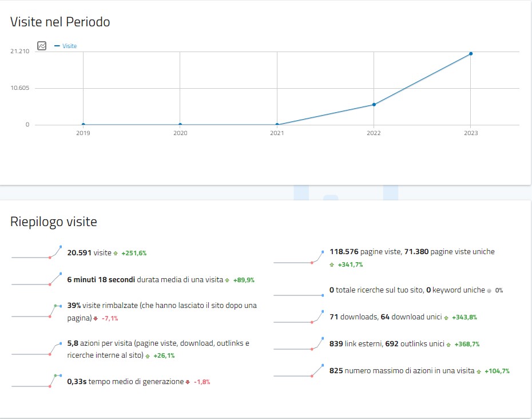Screen dimensions: 532x419
Task: Click the 2020 label on the x-axis
Action: coord(180,133)
